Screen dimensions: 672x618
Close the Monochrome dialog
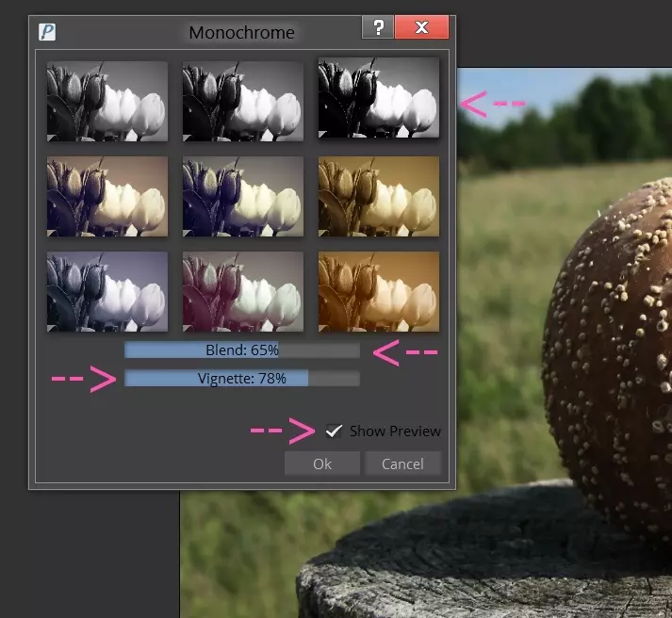click(421, 27)
